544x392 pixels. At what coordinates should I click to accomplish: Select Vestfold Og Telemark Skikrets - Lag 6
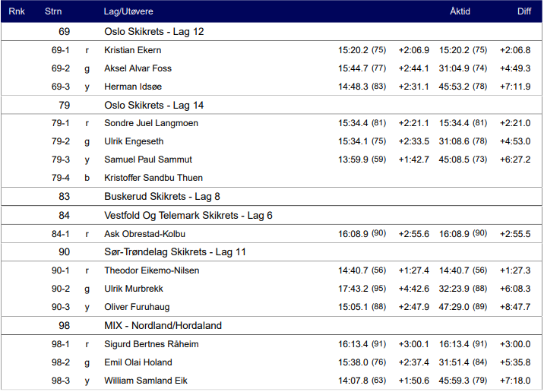click(x=188, y=215)
